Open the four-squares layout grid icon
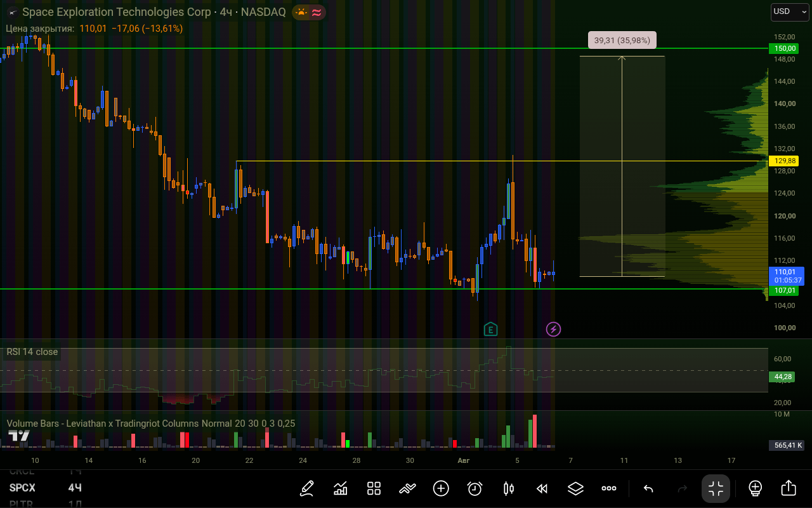The image size is (812, 508). (x=374, y=488)
